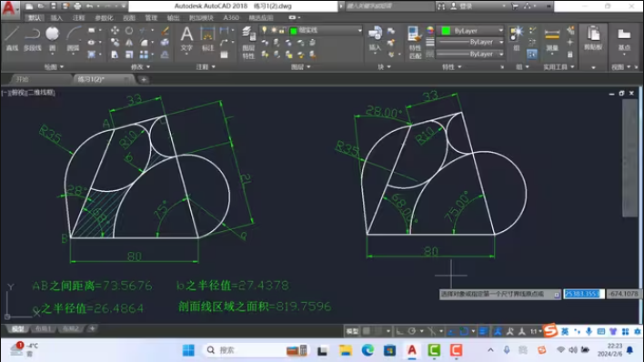Toggle polar tracking in status bar
Viewport: 644px width, 362px height.
tap(411, 331)
